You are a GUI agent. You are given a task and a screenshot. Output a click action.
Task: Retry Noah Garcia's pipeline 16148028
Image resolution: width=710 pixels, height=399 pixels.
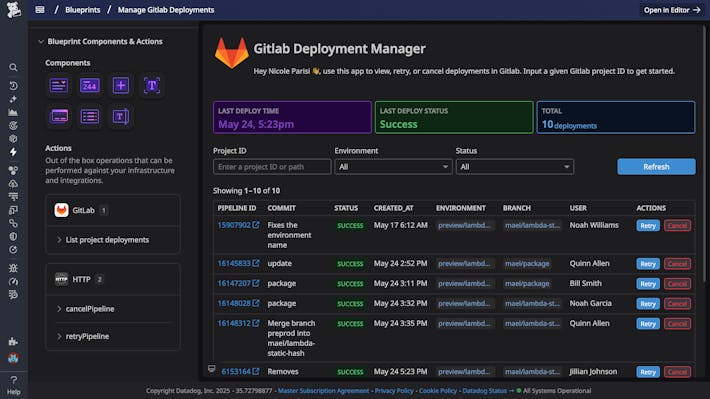pos(648,303)
